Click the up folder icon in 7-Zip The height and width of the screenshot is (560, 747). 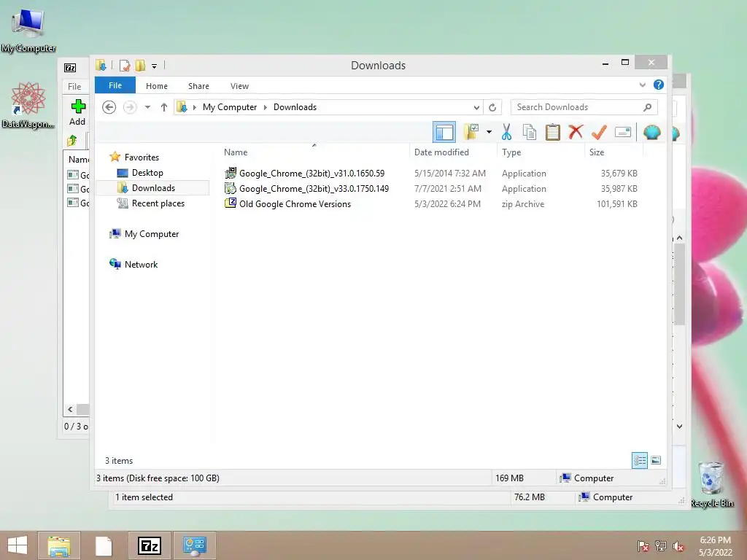tap(72, 140)
